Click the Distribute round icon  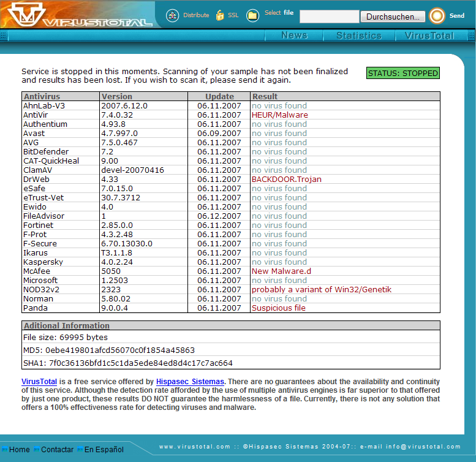tap(172, 15)
